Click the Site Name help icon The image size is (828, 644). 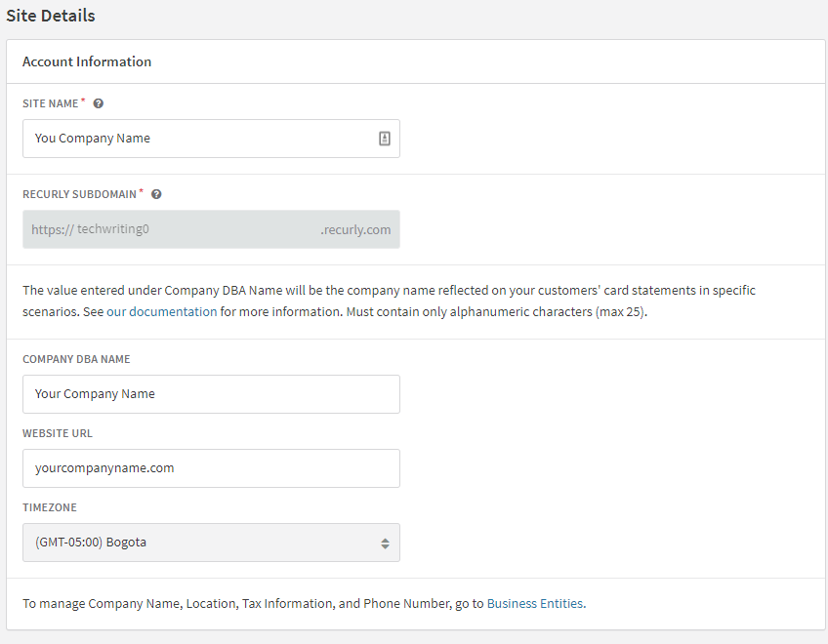(x=99, y=103)
